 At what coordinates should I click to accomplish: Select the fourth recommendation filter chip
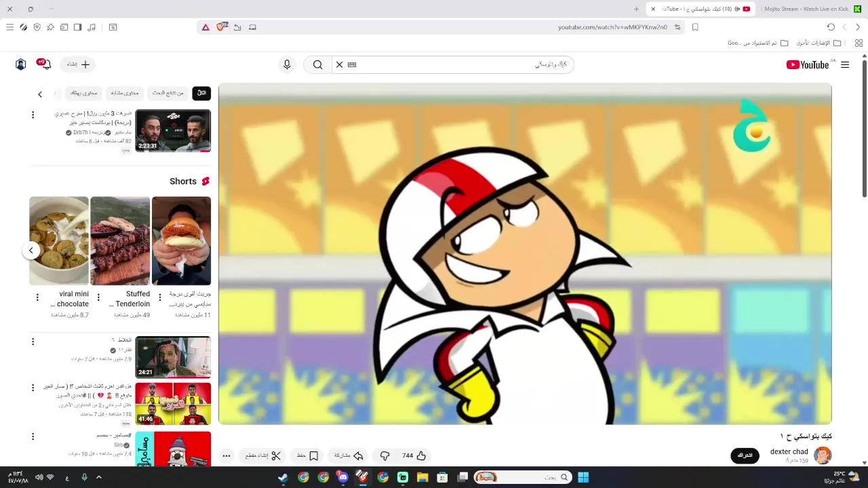tap(84, 93)
